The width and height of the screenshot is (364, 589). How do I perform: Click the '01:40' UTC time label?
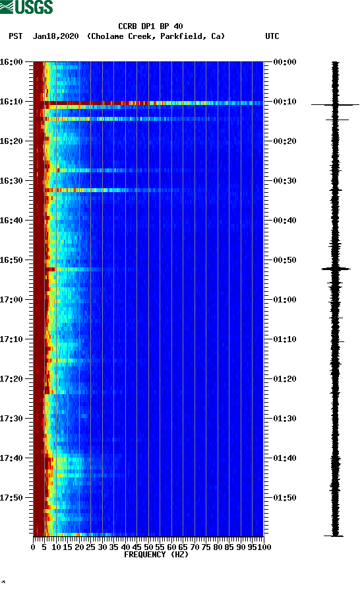[285, 458]
